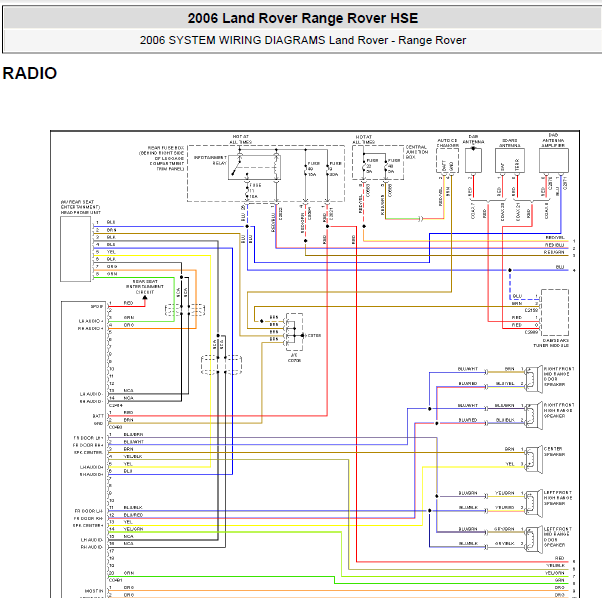The width and height of the screenshot is (602, 598).
Task: Click the "YEL/GRN" wire label at pin 14
Action: [133, 529]
